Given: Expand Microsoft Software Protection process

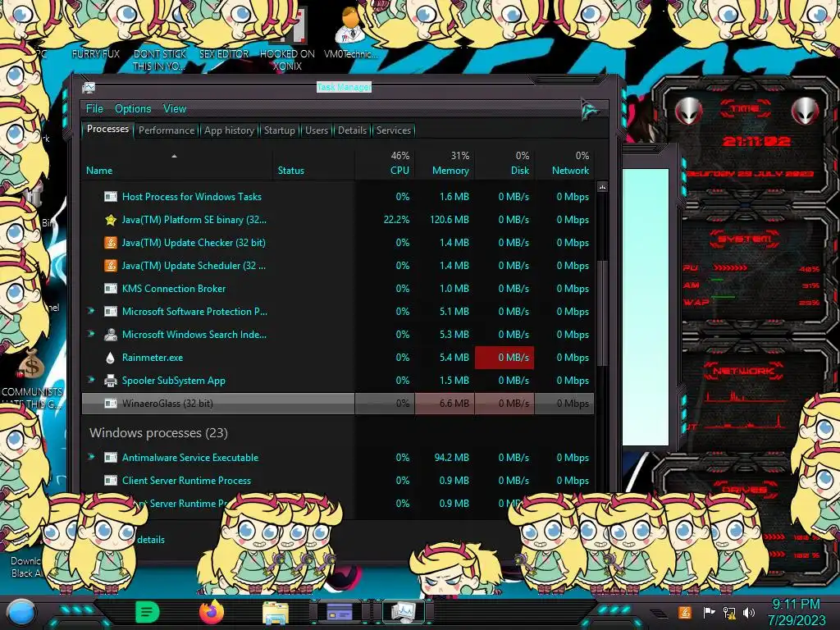Looking at the screenshot, I should coord(91,311).
